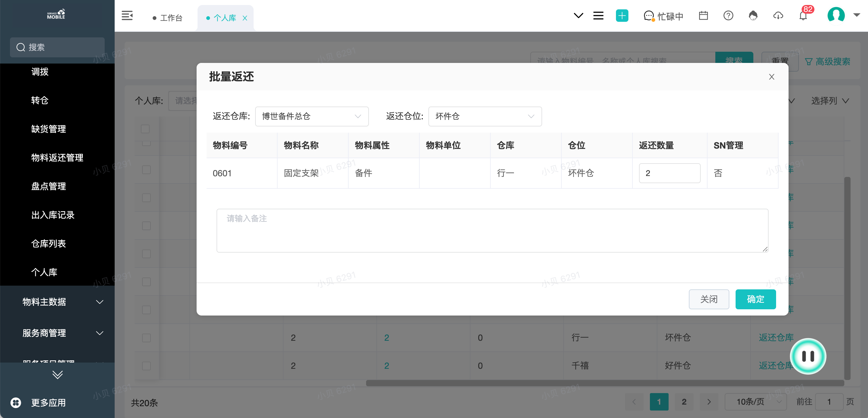Open the calendar icon in top bar
This screenshot has width=868, height=418.
[x=703, y=16]
